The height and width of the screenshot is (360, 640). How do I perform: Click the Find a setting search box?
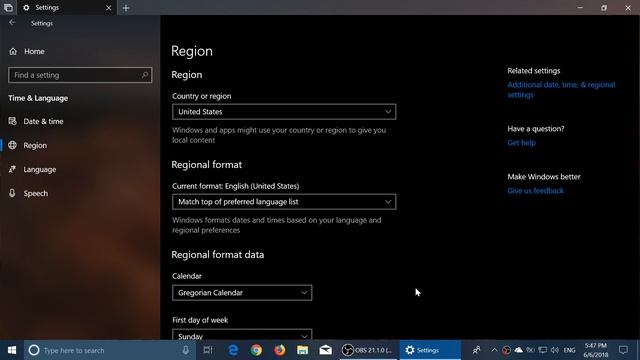point(80,75)
